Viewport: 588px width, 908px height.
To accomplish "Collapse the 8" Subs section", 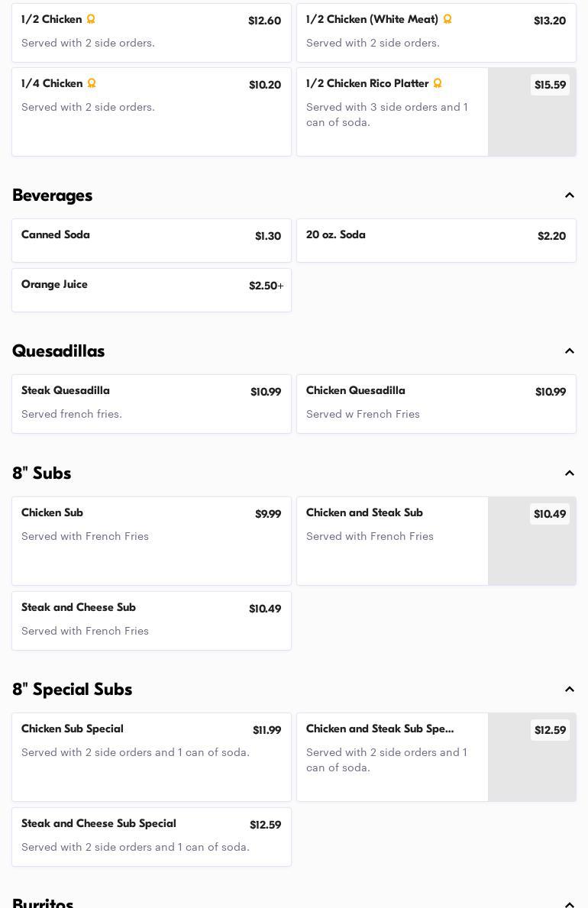I will (570, 473).
